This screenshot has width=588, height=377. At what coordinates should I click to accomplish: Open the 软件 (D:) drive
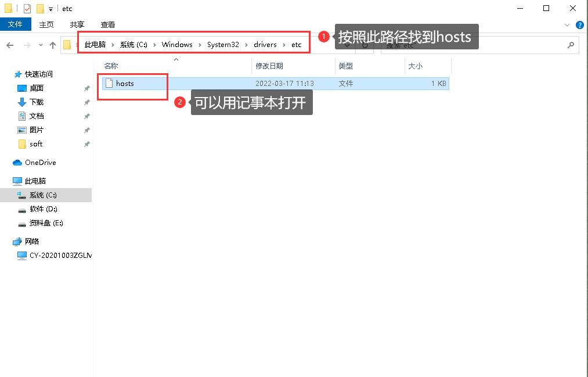click(43, 209)
